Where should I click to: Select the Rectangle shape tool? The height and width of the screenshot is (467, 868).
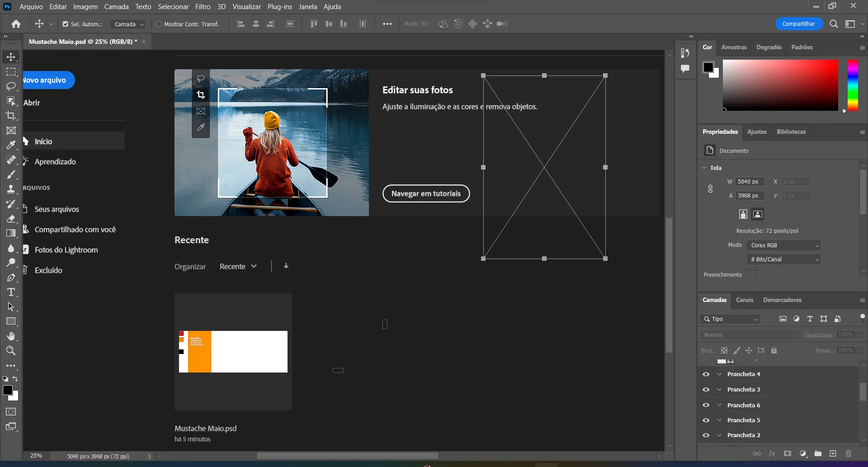point(11,321)
